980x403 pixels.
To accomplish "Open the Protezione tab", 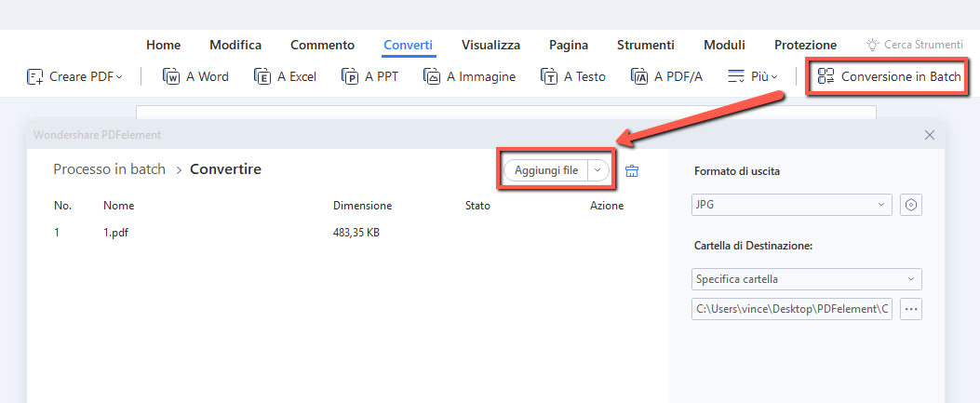I will pyautogui.click(x=806, y=45).
